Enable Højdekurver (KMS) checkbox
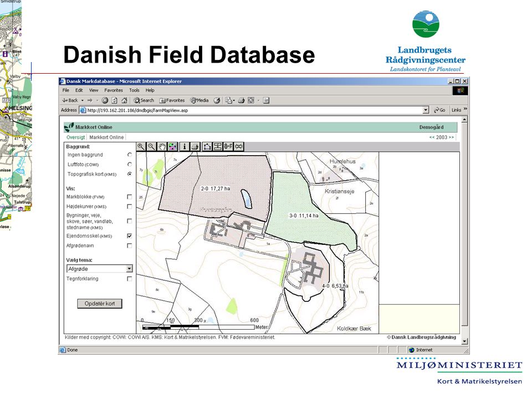 [129, 206]
